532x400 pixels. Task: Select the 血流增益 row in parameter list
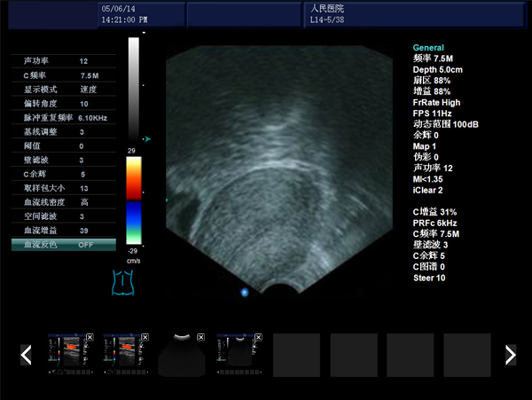pyautogui.click(x=63, y=230)
